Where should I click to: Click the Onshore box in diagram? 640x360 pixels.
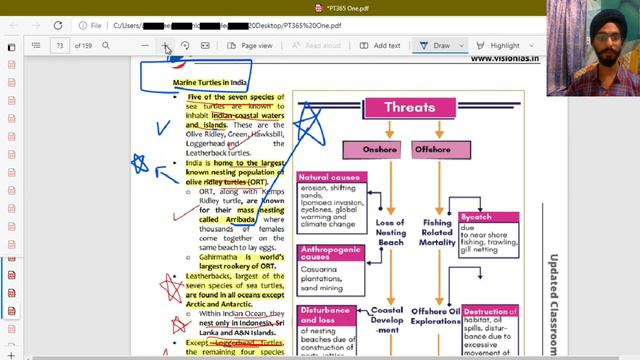click(x=371, y=150)
